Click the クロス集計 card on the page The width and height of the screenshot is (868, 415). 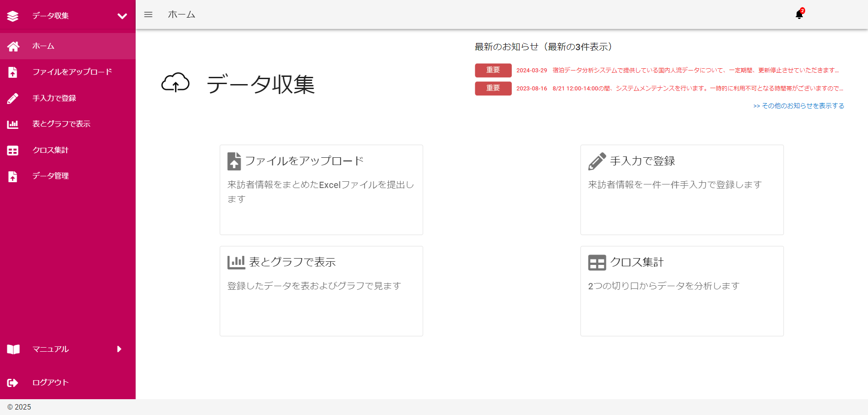[x=682, y=291]
